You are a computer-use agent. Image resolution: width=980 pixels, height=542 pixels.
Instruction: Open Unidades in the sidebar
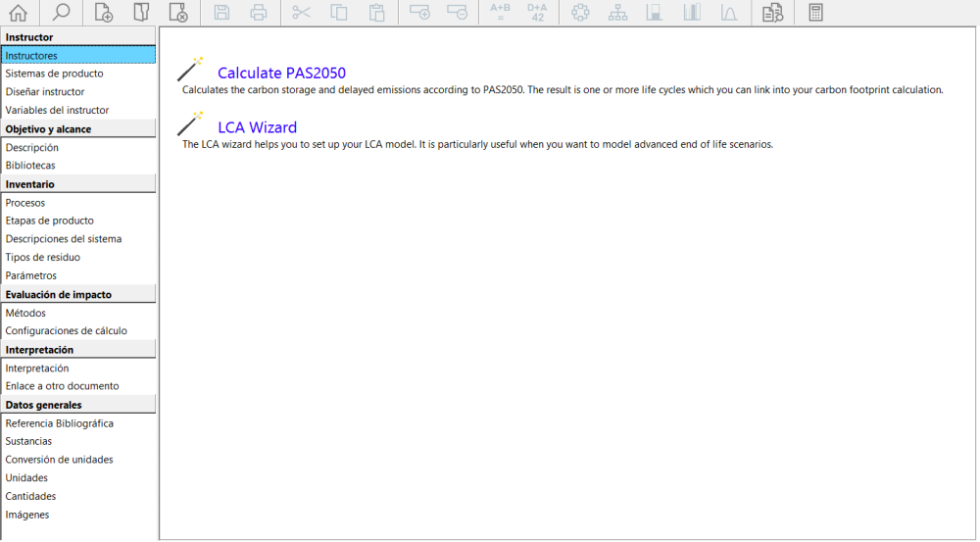[78, 477]
